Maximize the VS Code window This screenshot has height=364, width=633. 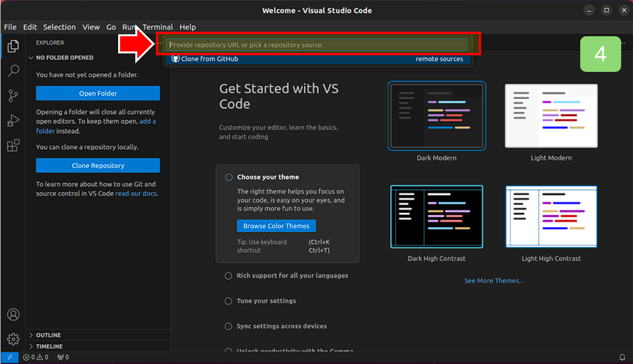coord(607,11)
